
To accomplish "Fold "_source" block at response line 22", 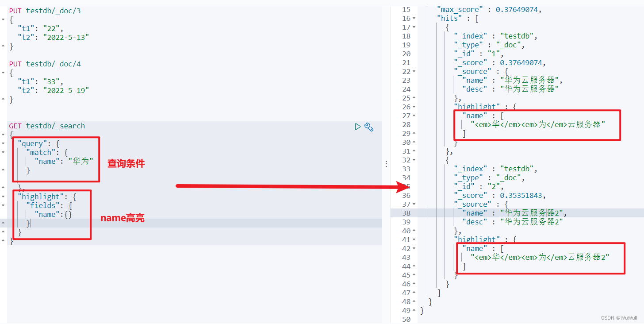I will coord(414,71).
